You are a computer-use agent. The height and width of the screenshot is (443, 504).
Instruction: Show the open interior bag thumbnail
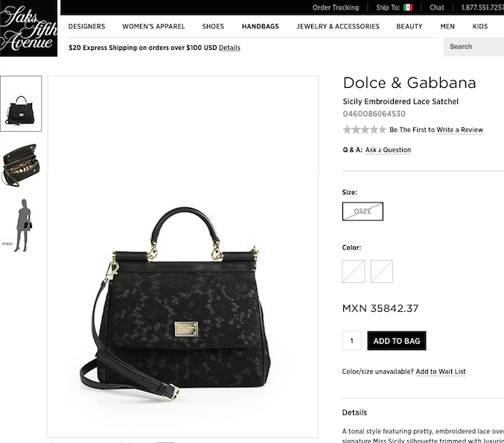point(21,165)
